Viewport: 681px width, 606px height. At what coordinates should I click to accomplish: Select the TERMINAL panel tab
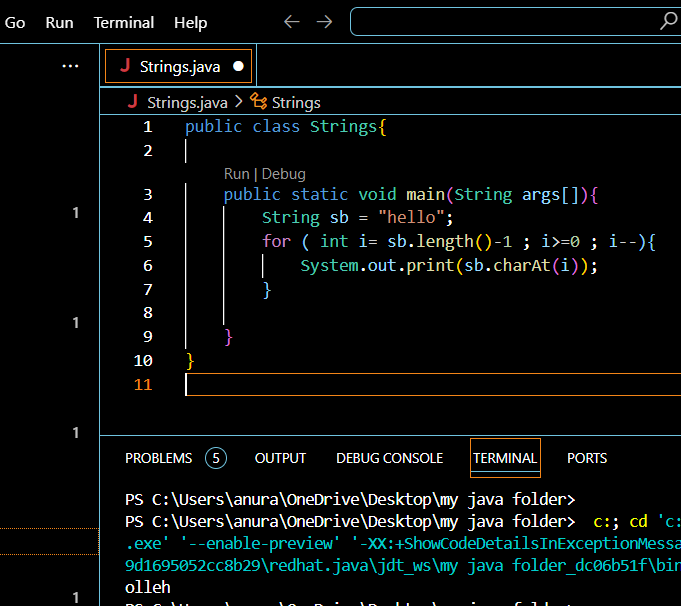(505, 458)
